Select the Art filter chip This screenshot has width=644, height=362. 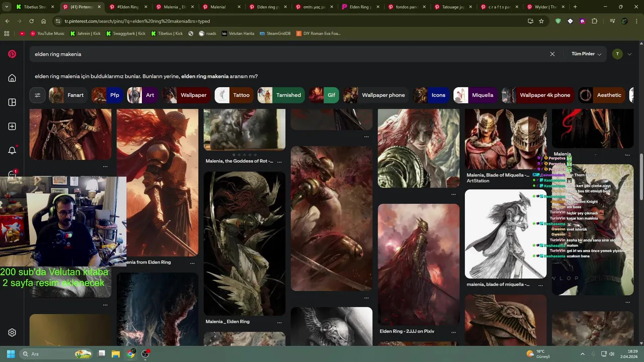[142, 95]
